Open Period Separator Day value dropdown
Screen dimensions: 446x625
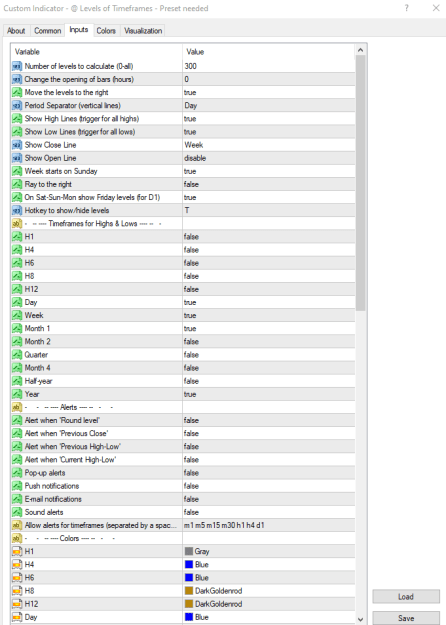269,106
